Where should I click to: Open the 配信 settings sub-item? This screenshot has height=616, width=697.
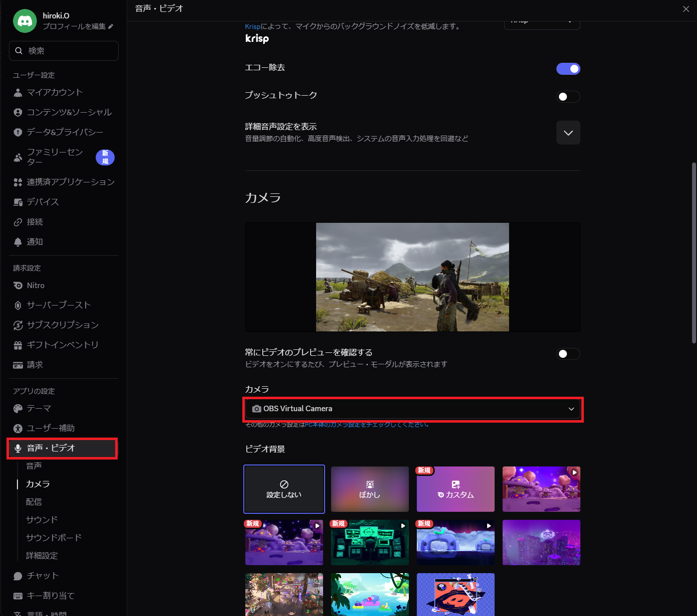pos(34,502)
